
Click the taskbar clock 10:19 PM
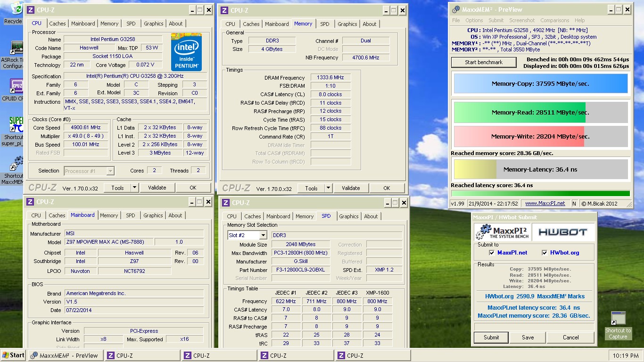[625, 355]
